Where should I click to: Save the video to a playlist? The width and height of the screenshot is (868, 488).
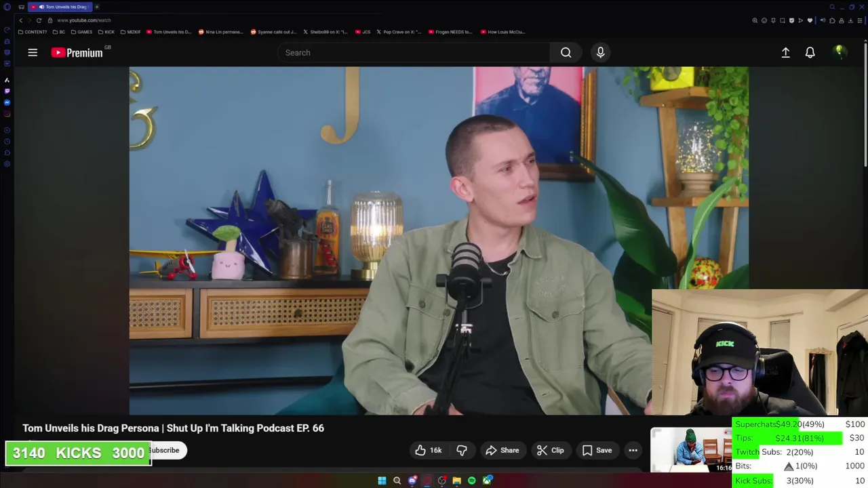tap(597, 450)
